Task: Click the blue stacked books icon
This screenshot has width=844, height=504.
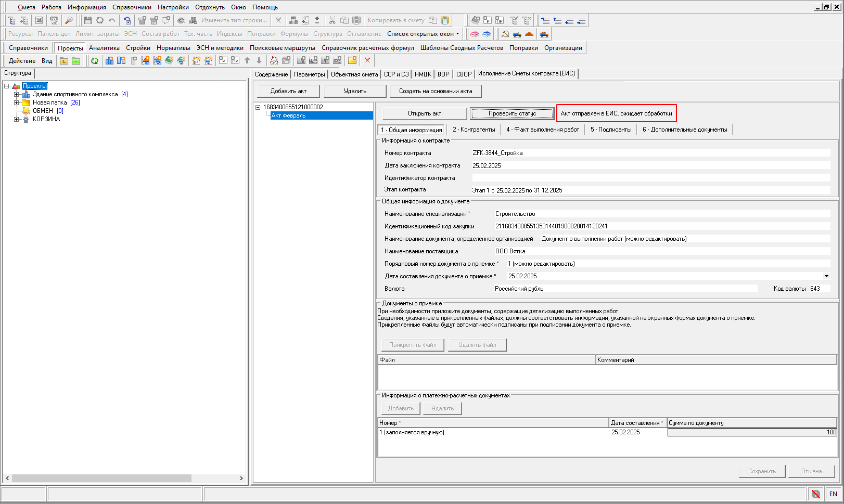Action: coord(487,34)
